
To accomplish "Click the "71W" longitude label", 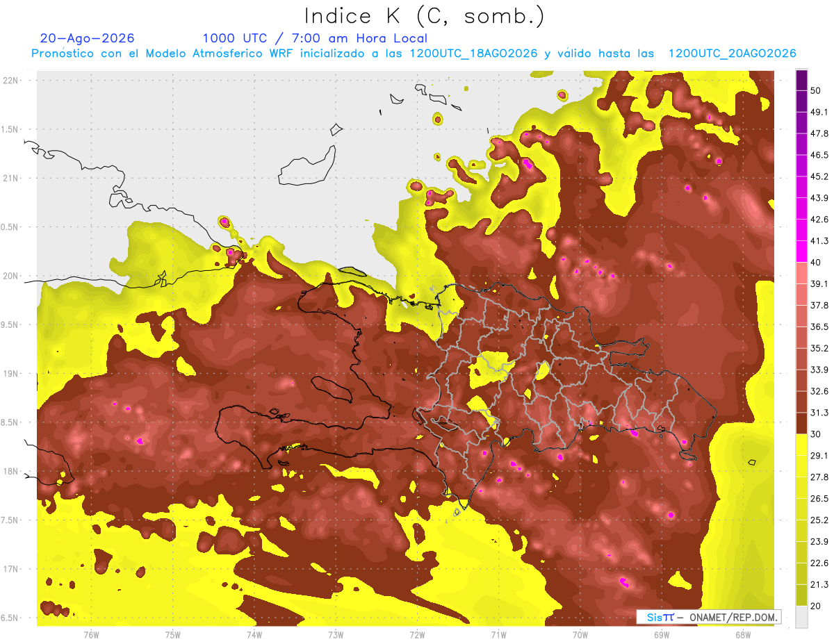I will [498, 634].
